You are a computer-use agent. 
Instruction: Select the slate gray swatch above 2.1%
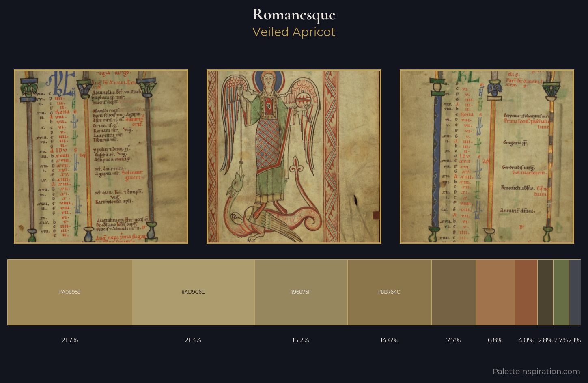coord(575,292)
